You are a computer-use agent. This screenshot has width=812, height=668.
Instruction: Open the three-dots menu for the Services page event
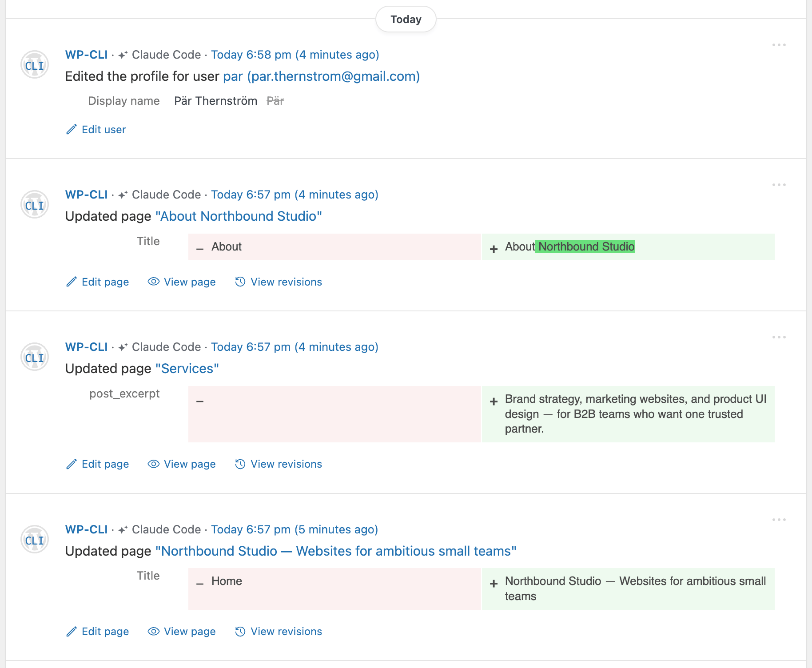pos(779,337)
